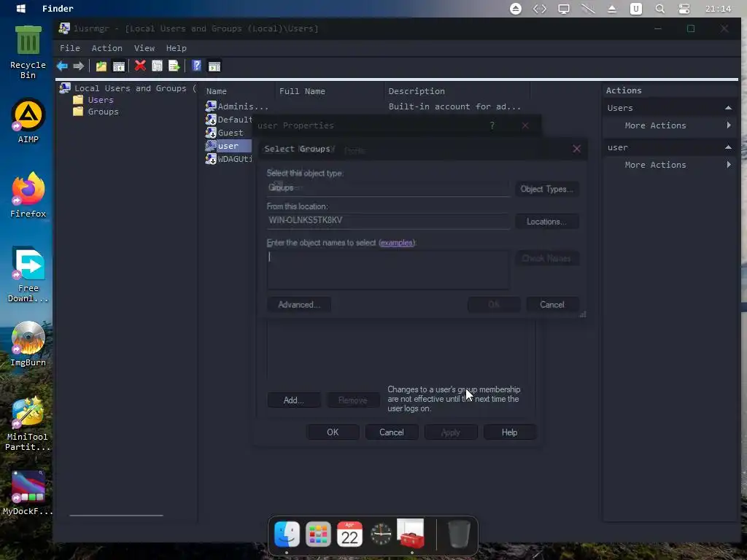
Task: Open the View menu
Action: [x=144, y=48]
